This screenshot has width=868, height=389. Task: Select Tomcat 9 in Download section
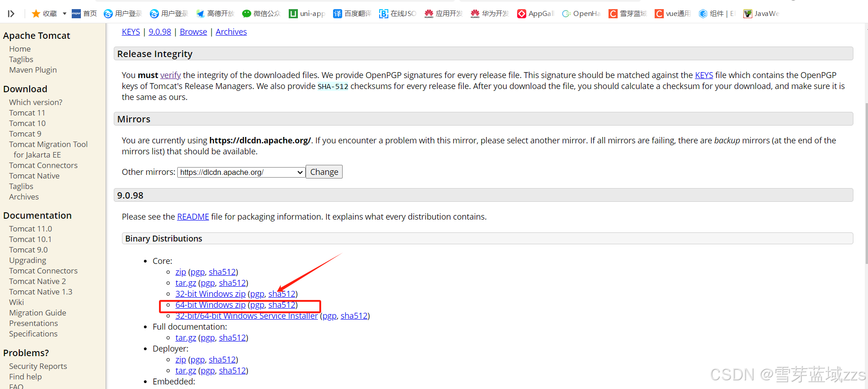25,134
